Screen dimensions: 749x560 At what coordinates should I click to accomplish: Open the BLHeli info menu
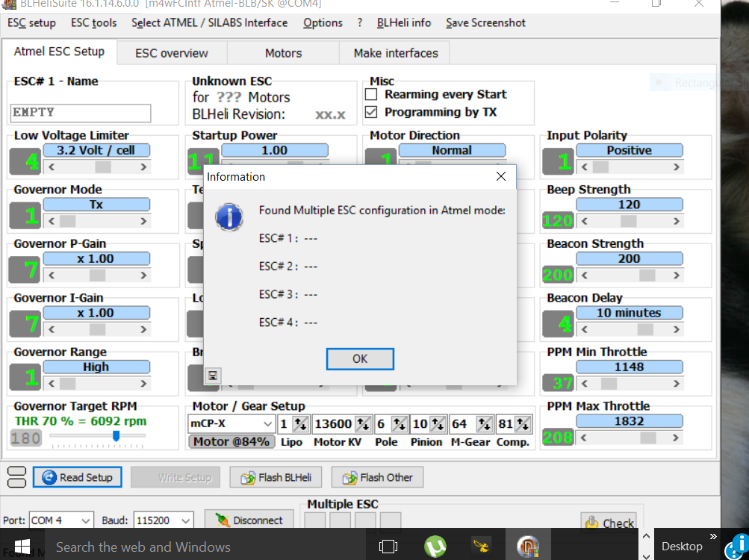pyautogui.click(x=404, y=22)
